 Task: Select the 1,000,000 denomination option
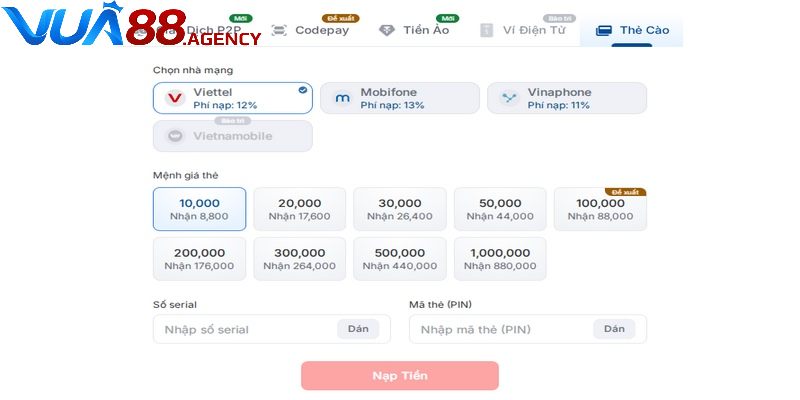500,259
